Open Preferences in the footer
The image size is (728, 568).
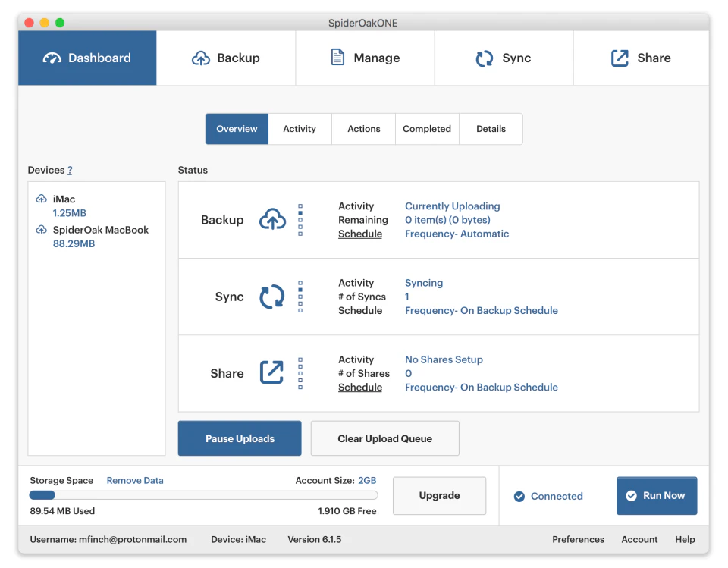click(x=578, y=540)
